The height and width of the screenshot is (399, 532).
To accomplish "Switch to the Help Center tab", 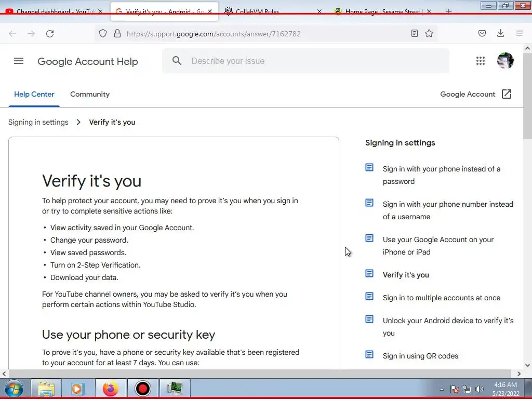I will (x=34, y=95).
